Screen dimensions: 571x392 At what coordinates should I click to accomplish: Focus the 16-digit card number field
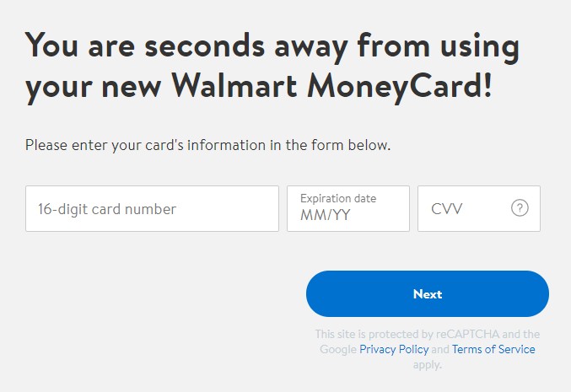[152, 208]
